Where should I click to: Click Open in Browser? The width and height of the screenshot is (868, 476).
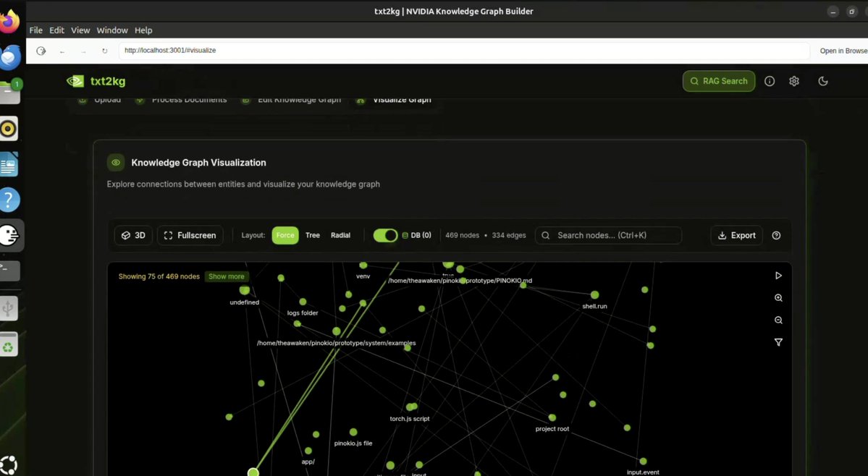[843, 51]
